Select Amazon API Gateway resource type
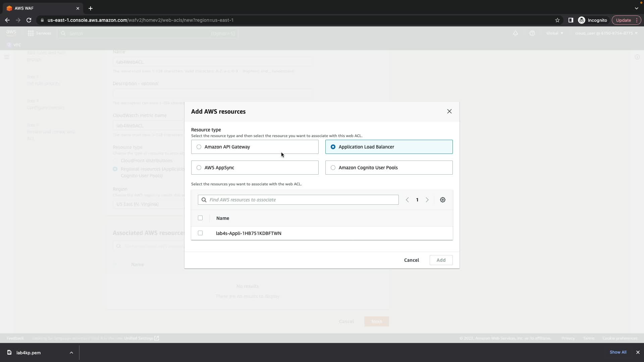This screenshot has width=644, height=362. point(199,147)
